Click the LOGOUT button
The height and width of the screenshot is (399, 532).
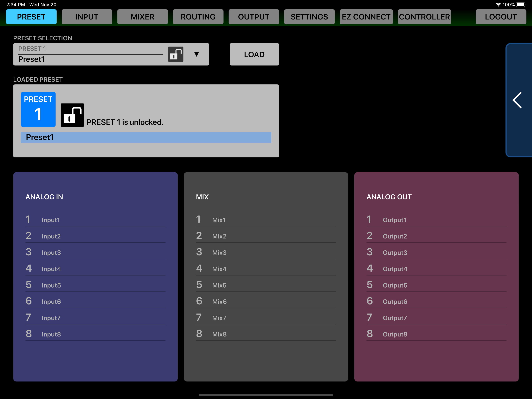point(501,17)
